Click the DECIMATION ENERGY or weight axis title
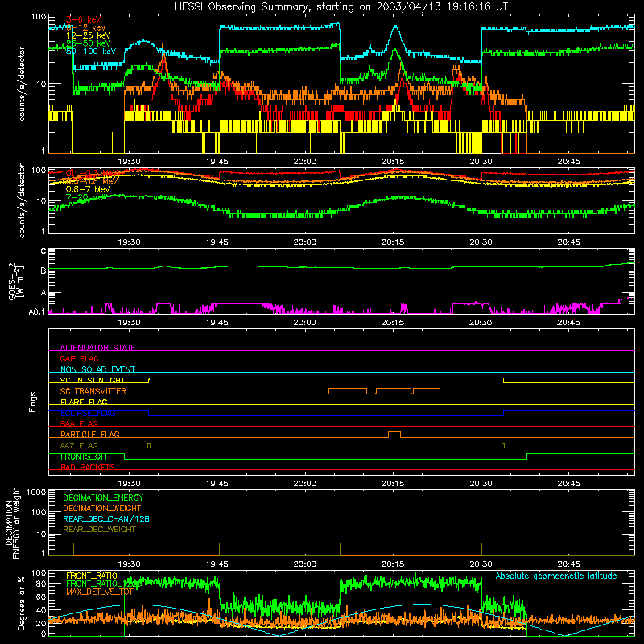Screen dimensions: 644x644 12,522
